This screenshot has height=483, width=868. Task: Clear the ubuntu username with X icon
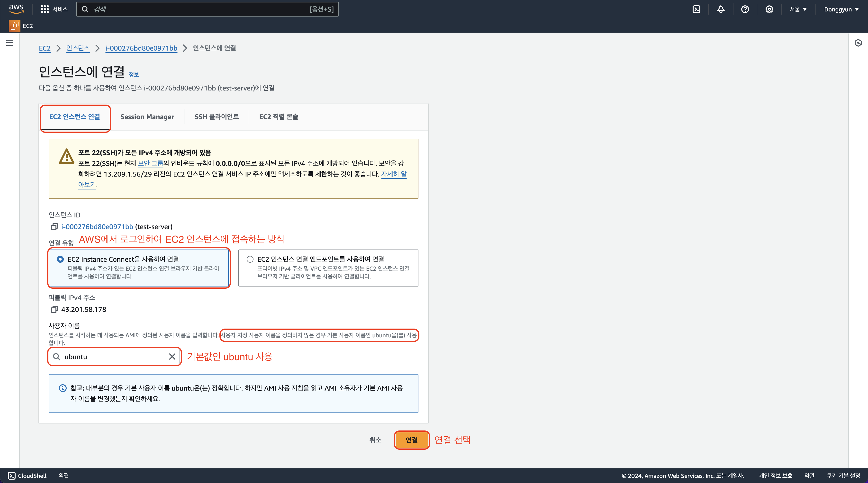(x=172, y=357)
